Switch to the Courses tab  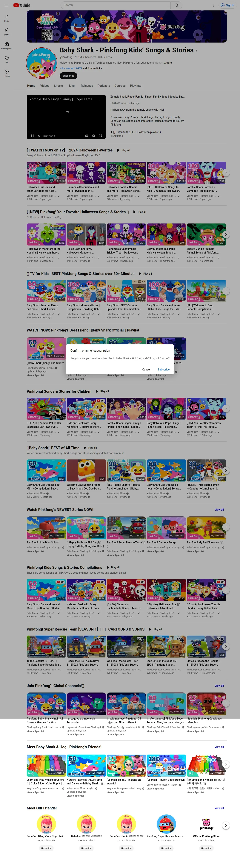click(x=120, y=86)
